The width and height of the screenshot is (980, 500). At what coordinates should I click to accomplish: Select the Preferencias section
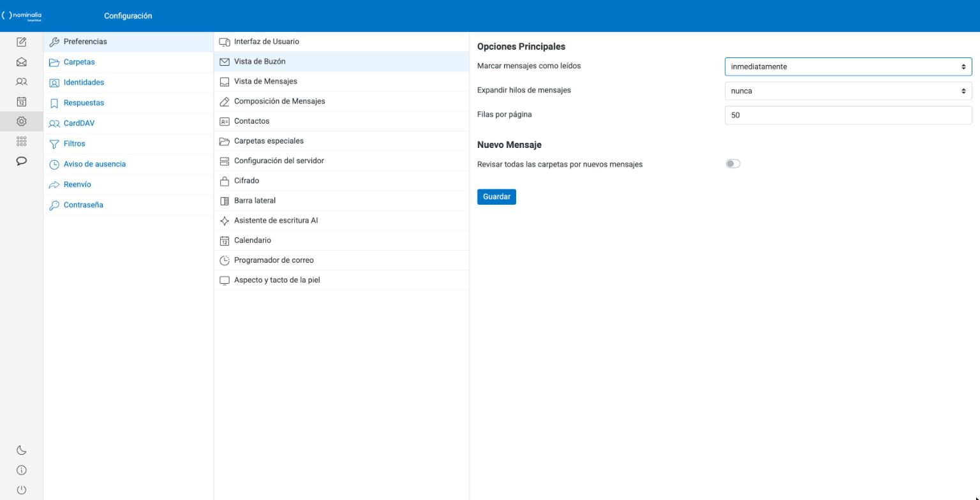(128, 41)
